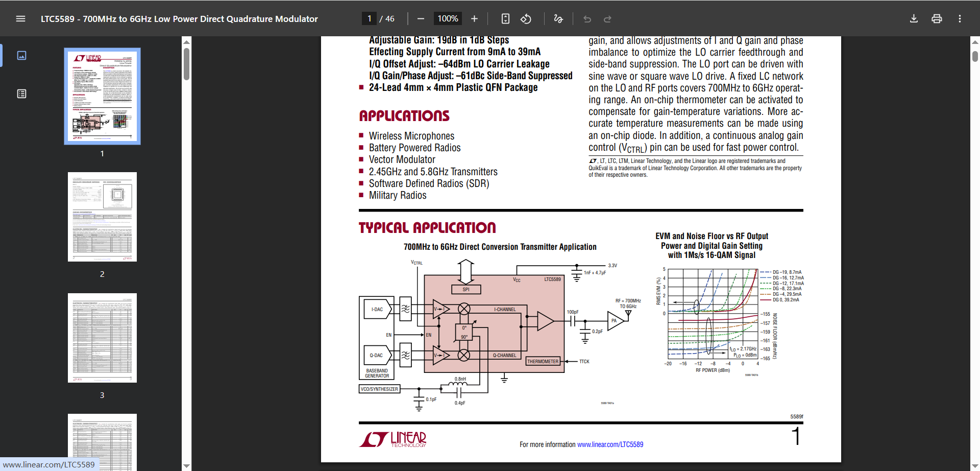Viewport: 980px width, 471px height.
Task: Click '2.45GHz and 5.8GHz Transmitters' text
Action: (433, 172)
